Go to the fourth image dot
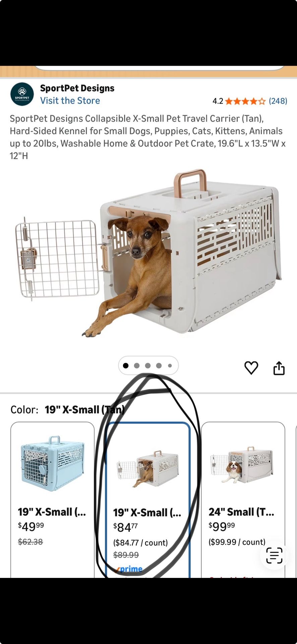 [159, 366]
